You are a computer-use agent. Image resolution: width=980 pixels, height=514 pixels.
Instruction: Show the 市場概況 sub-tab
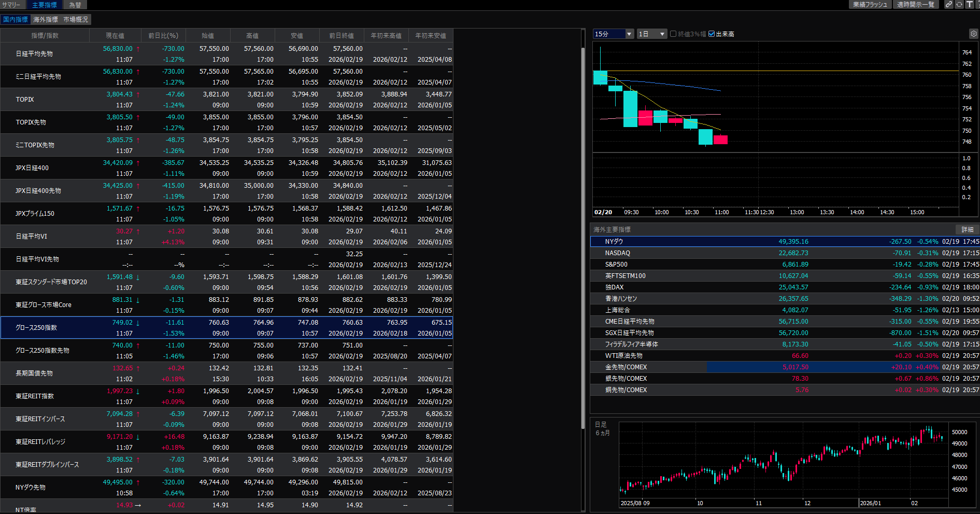76,19
